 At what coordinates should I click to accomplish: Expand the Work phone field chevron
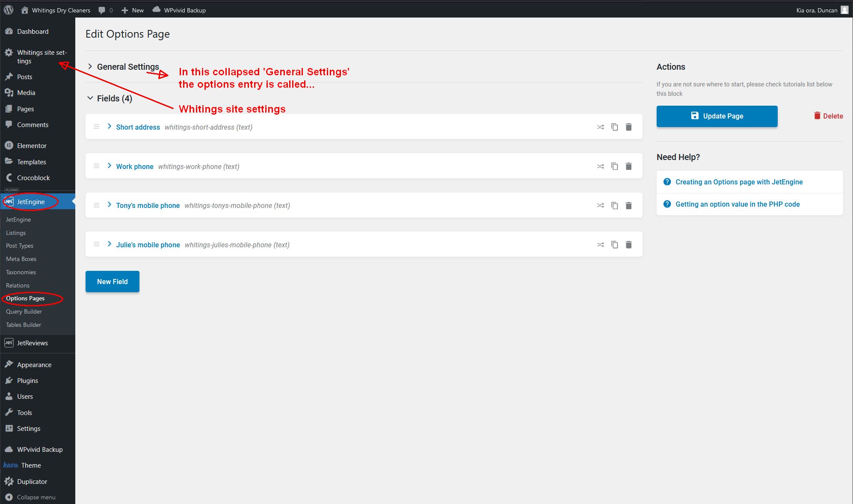pyautogui.click(x=110, y=166)
